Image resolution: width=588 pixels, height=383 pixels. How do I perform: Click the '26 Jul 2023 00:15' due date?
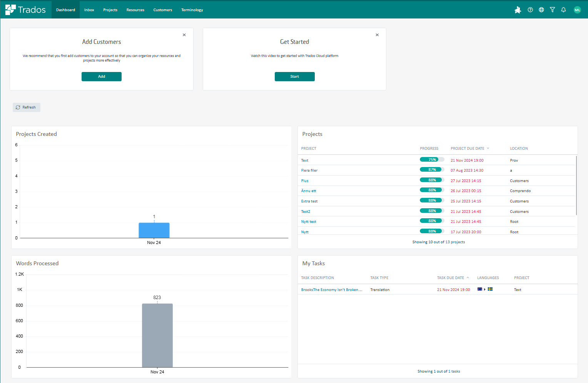click(x=466, y=191)
